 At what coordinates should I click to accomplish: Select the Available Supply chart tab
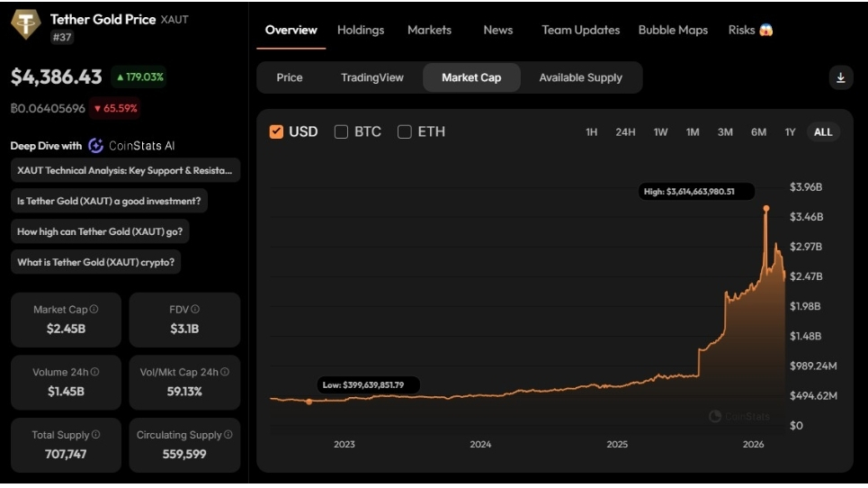click(581, 77)
